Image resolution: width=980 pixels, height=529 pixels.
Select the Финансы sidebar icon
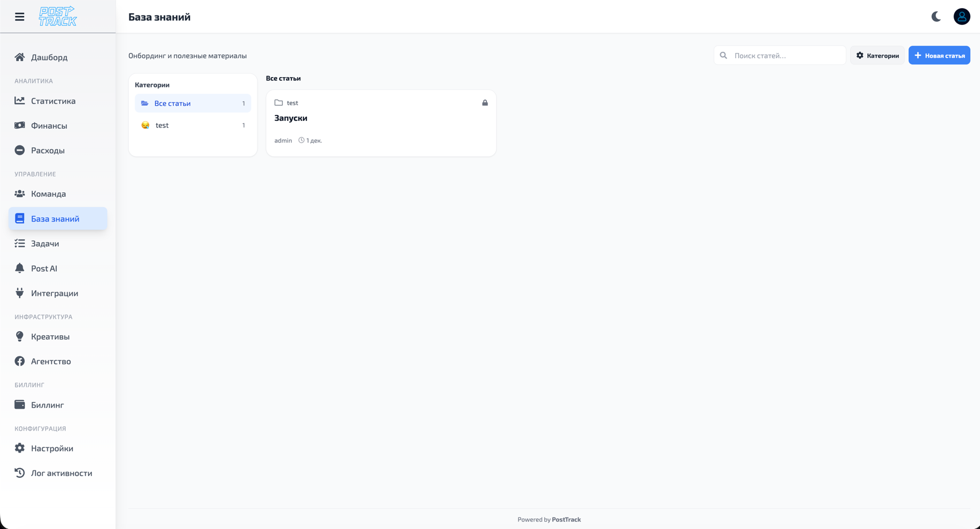coord(20,125)
